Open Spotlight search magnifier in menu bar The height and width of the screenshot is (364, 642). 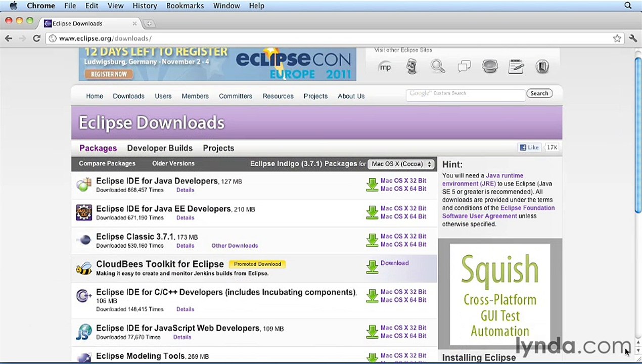pyautogui.click(x=628, y=6)
